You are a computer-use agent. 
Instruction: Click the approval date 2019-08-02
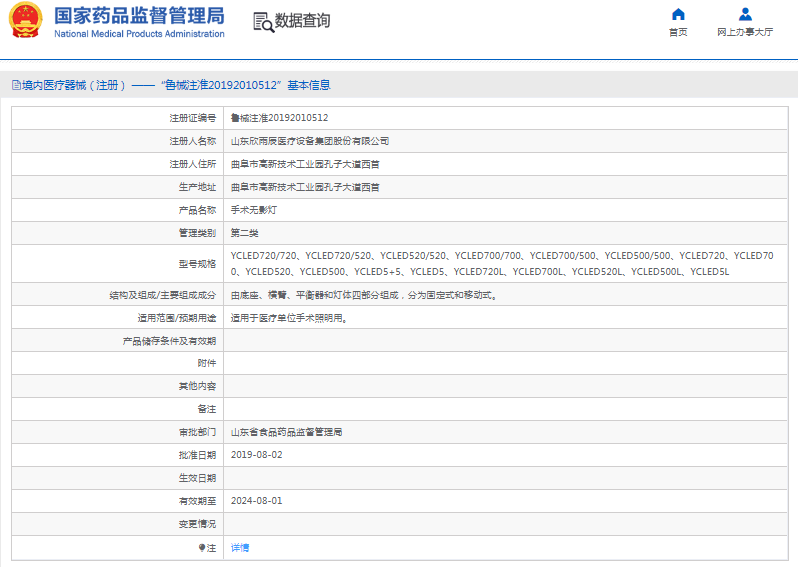coord(257,455)
